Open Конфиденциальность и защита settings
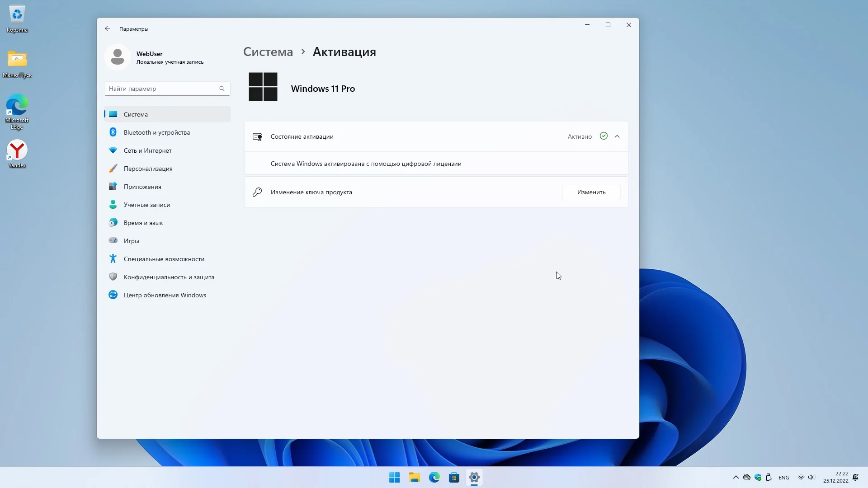 click(169, 277)
